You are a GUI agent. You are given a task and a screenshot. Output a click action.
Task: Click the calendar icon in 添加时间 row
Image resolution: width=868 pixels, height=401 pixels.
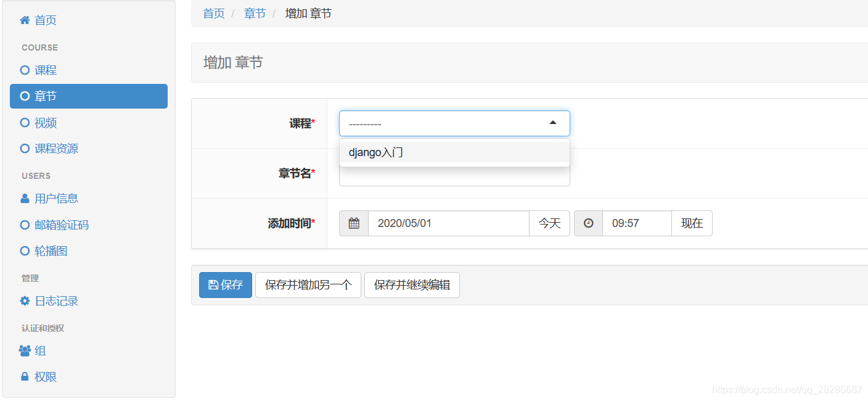click(354, 223)
